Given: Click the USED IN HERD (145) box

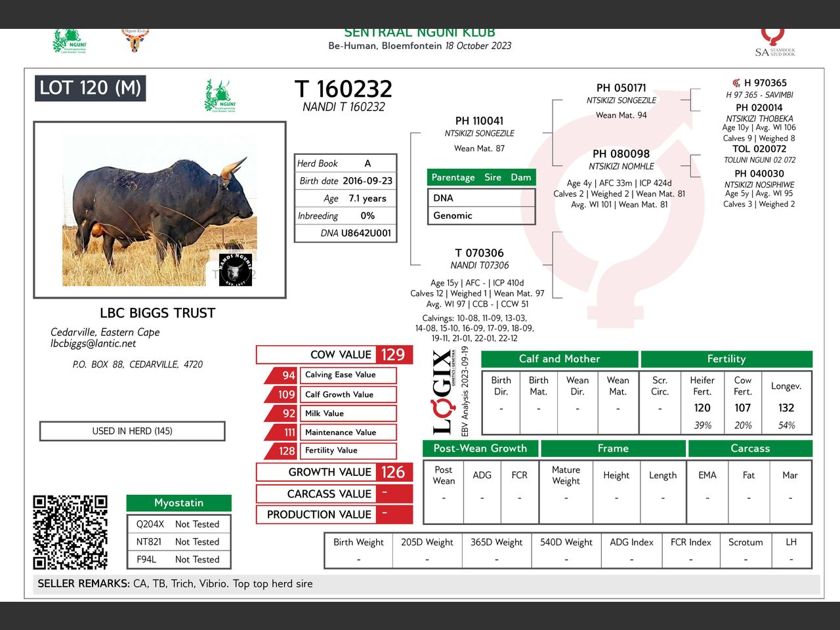Looking at the screenshot, I should [133, 431].
